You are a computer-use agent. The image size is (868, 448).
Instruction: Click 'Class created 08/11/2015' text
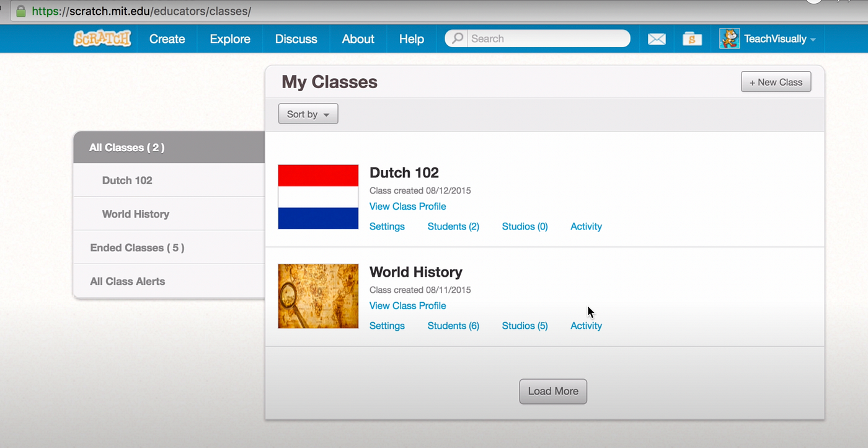click(x=420, y=290)
